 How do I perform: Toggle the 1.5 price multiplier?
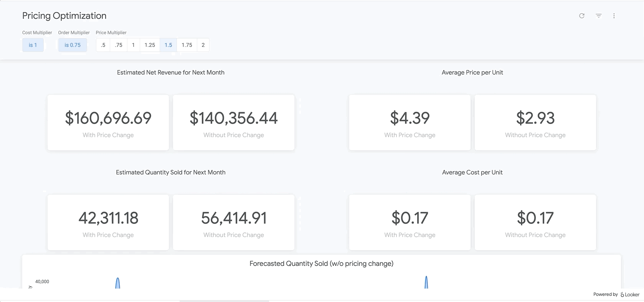click(168, 45)
